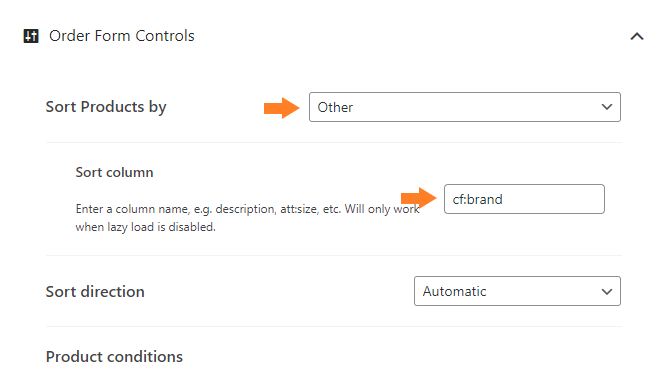Click the orange arrow pointing to cf:brand field

click(x=419, y=198)
